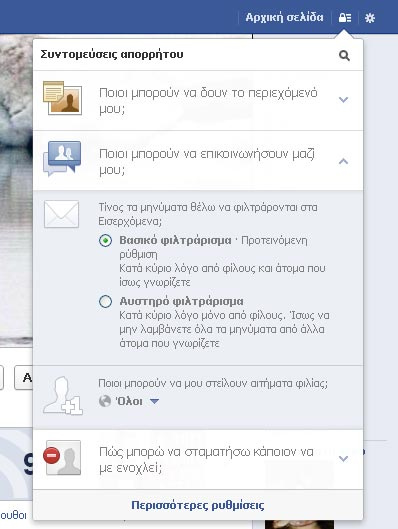Expand 'Ποιοι μπορούν να δουν το περιεχόμενό μου' chevron
Image resolution: width=398 pixels, height=529 pixels.
(343, 100)
